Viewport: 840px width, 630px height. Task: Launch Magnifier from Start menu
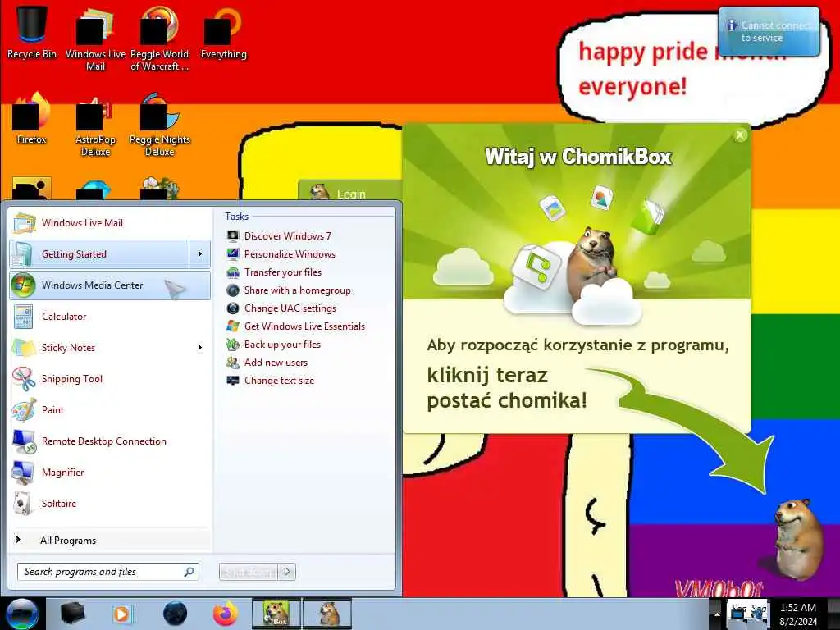(110, 472)
